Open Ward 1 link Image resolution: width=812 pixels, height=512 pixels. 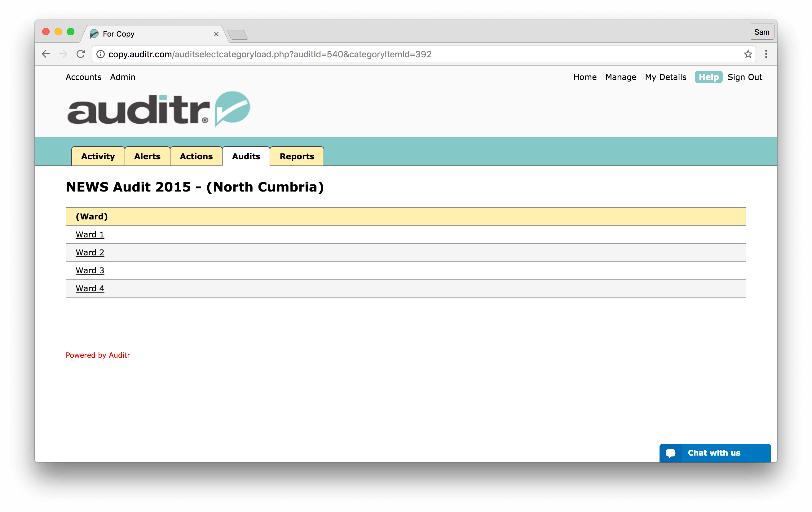(x=90, y=235)
